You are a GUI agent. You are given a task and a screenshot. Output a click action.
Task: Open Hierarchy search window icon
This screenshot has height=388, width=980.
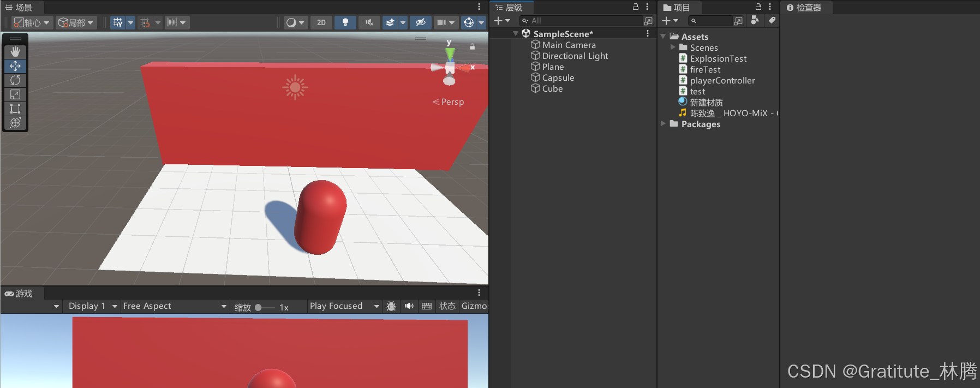pos(648,21)
